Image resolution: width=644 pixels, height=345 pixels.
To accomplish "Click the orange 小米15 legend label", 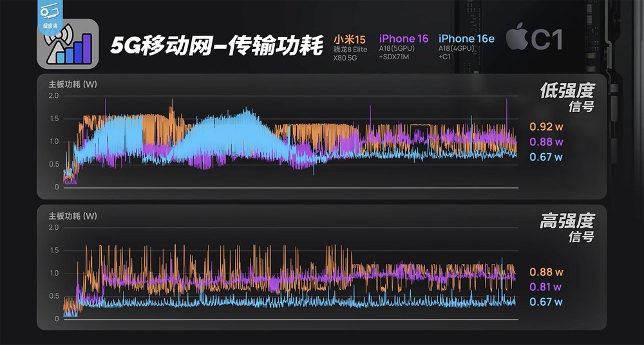I will pyautogui.click(x=349, y=39).
